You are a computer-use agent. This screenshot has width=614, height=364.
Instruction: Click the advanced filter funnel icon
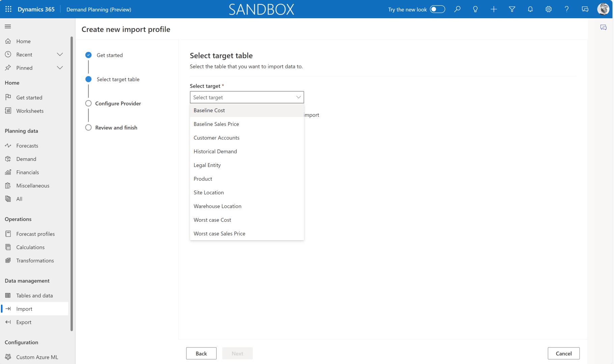click(512, 9)
